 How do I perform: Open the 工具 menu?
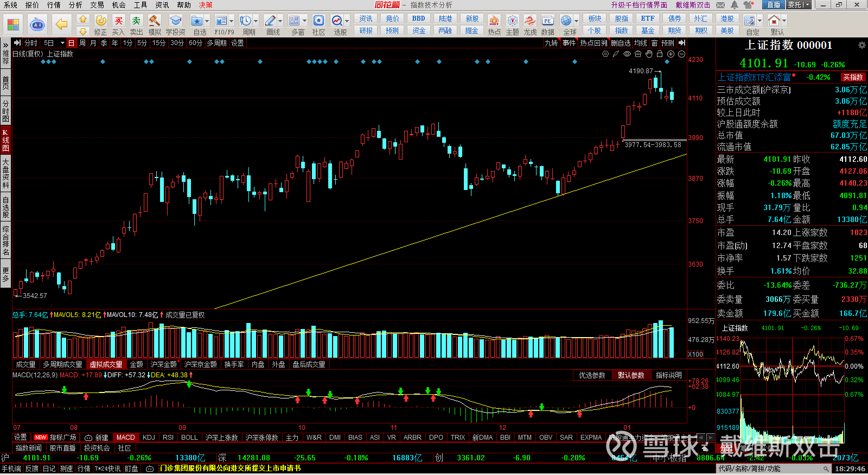(141, 5)
